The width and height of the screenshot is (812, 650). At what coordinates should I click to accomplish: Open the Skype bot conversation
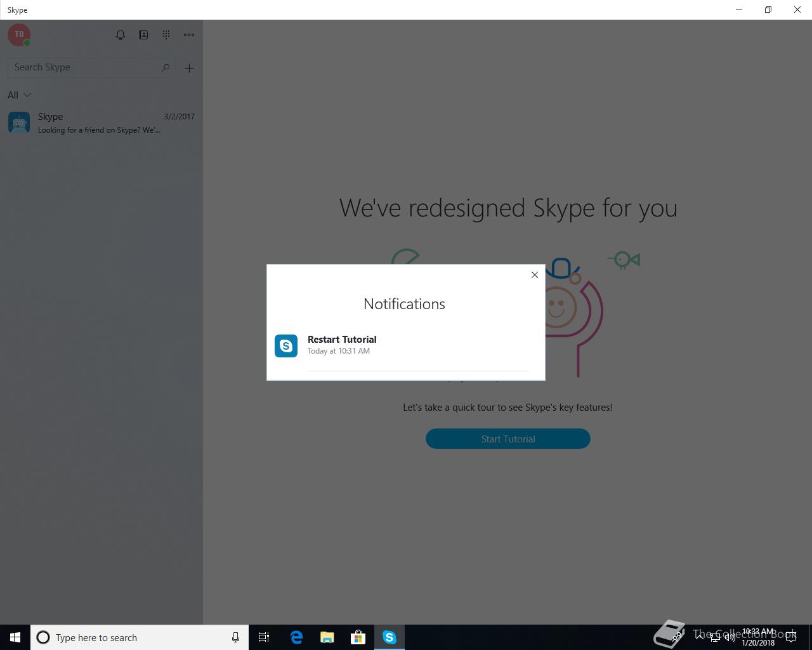pyautogui.click(x=101, y=123)
